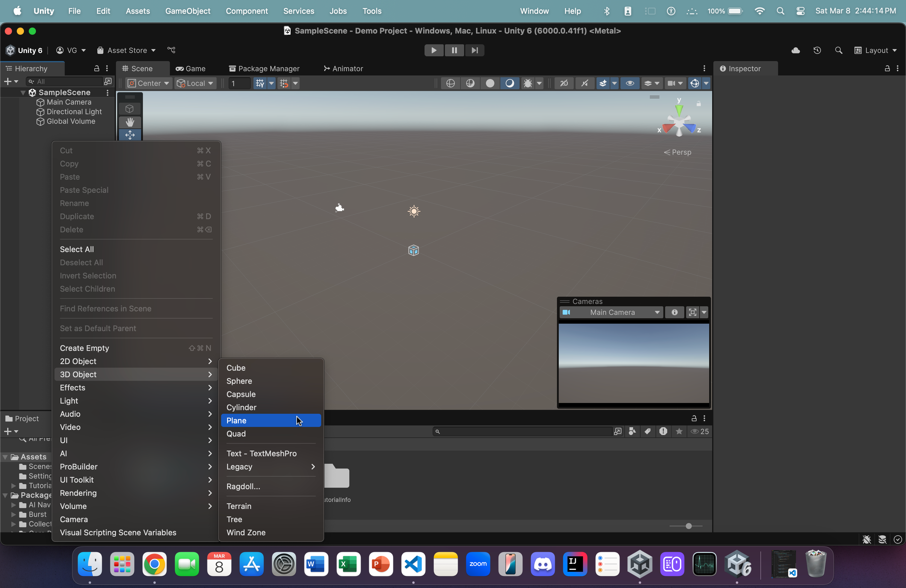Click the Main Camera gizmo in scene
This screenshot has width=906, height=588.
[x=339, y=208]
